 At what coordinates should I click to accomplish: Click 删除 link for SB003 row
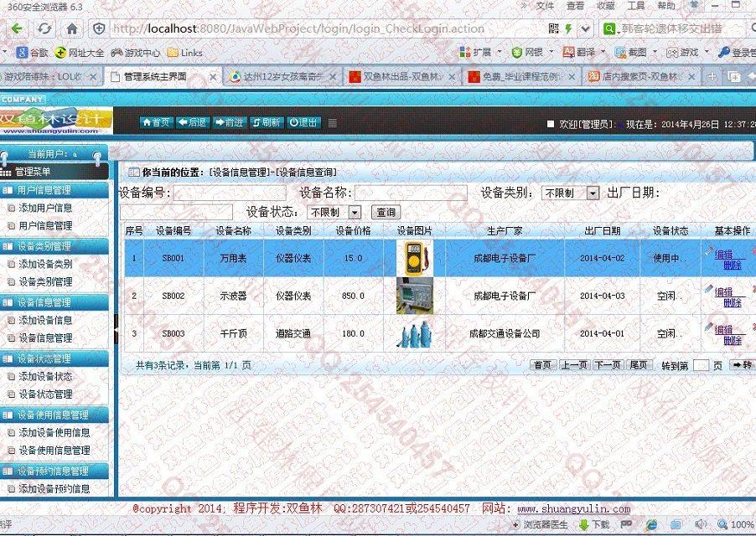[x=733, y=341]
